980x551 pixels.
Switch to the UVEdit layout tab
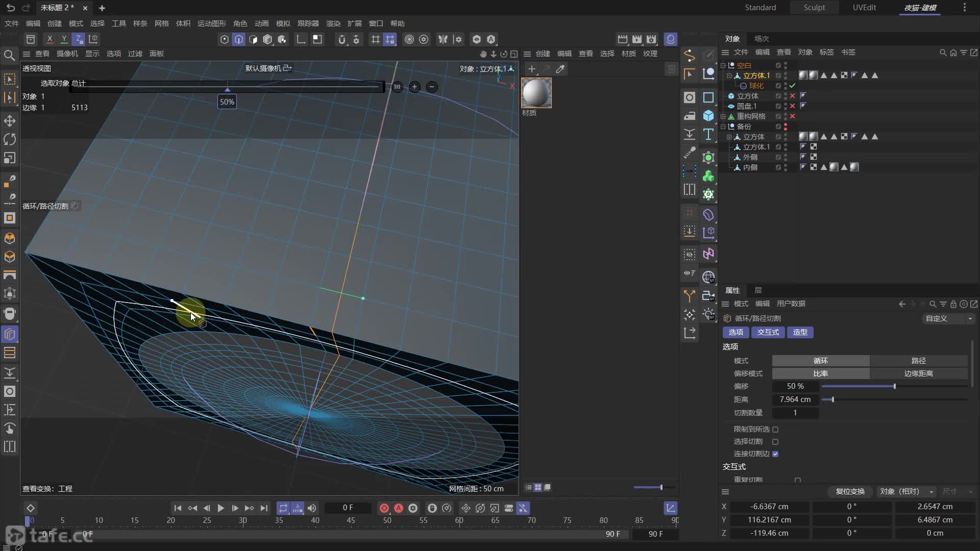(864, 8)
